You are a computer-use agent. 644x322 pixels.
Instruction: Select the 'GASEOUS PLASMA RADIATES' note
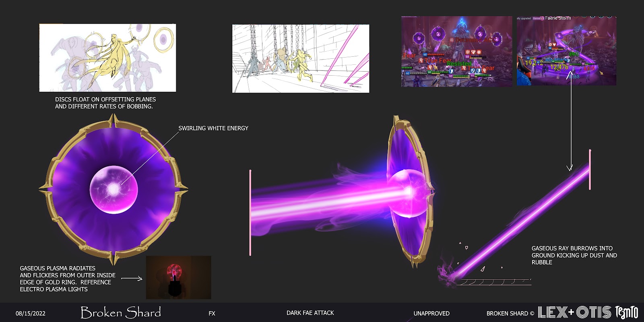point(68,279)
